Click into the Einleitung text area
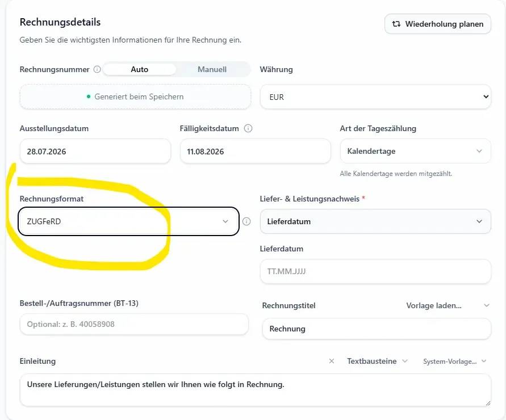506x420 pixels. point(255,390)
